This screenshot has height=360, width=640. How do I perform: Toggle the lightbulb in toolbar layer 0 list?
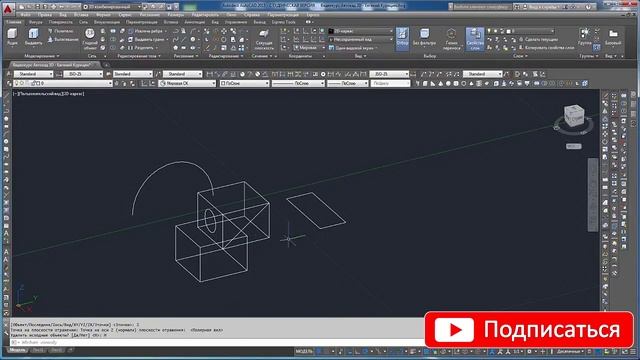click(x=17, y=83)
